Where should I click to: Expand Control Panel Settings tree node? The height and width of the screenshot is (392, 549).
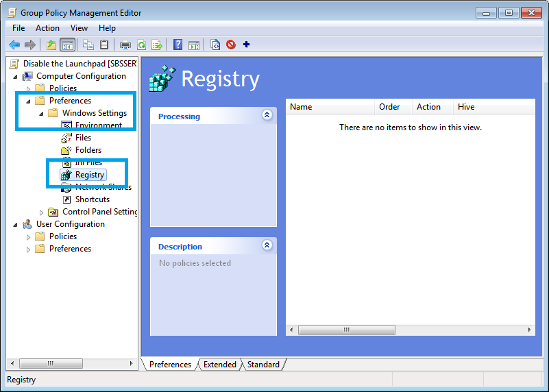(42, 212)
